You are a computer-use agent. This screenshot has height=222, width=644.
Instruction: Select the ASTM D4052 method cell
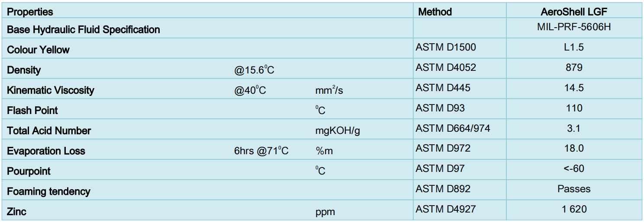pyautogui.click(x=446, y=67)
